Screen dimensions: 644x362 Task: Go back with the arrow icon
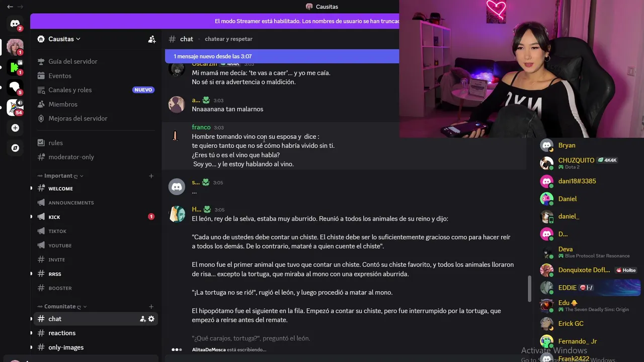point(10,7)
